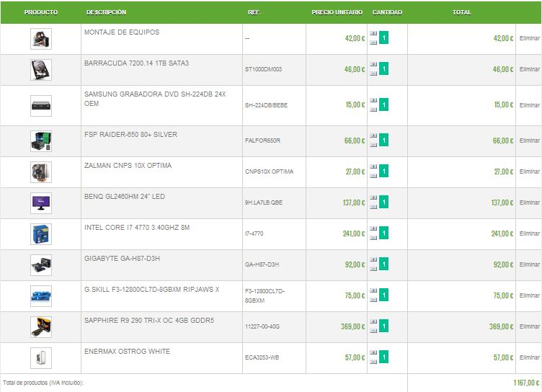Increase quantity for MONTAJE DE EQUIPOS
Screen dimensions: 542x392
[373, 34]
